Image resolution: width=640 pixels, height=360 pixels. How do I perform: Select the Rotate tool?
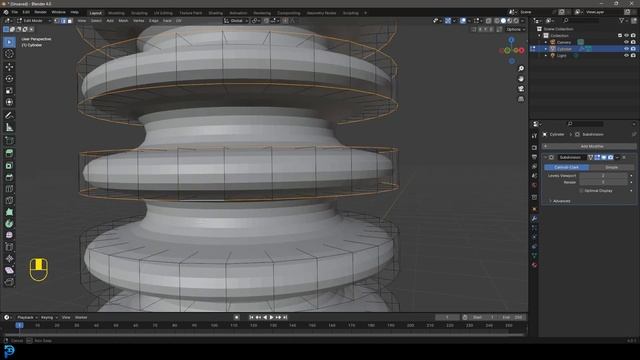point(9,78)
